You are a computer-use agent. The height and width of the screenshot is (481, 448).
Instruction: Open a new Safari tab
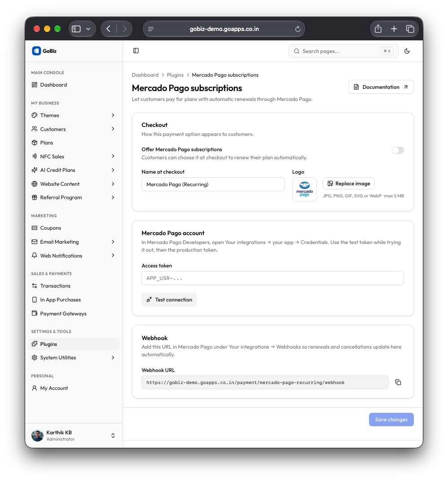(394, 29)
